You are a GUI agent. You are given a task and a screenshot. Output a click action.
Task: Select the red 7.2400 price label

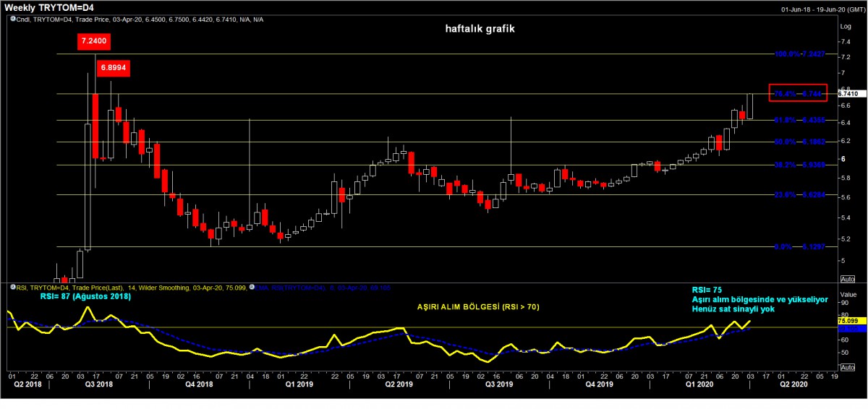(x=93, y=42)
